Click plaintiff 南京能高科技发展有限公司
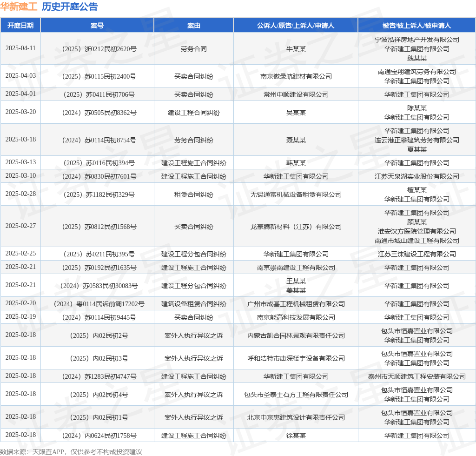Screen dimensions: 476x456 (296, 317)
